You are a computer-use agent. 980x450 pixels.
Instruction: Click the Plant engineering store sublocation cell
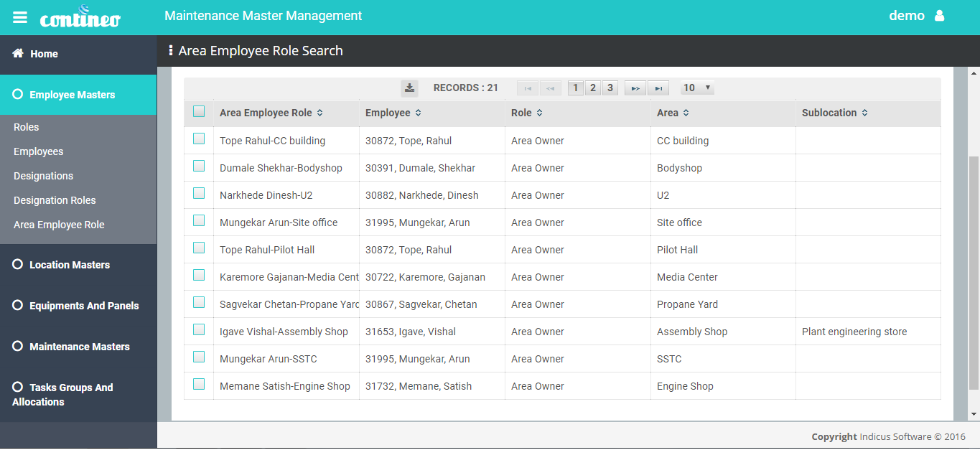coord(868,332)
